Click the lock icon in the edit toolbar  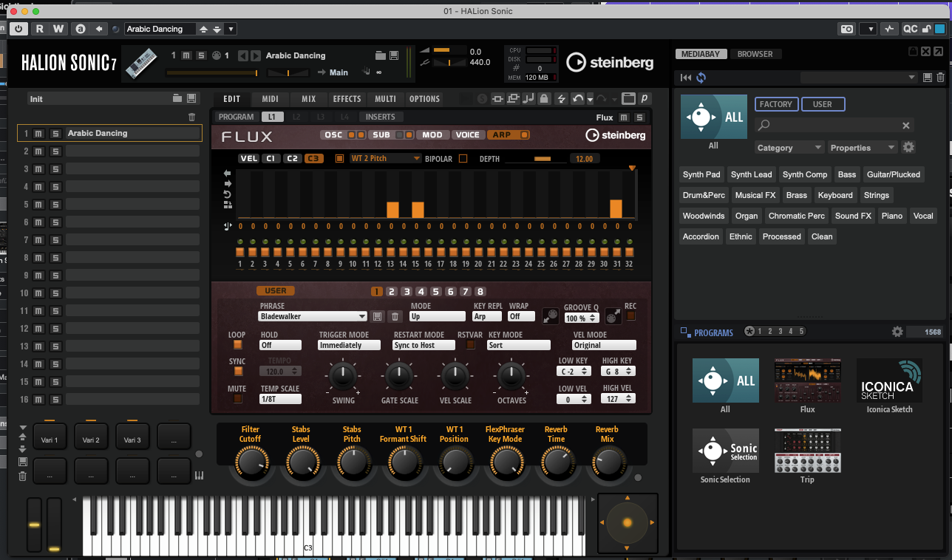(544, 99)
